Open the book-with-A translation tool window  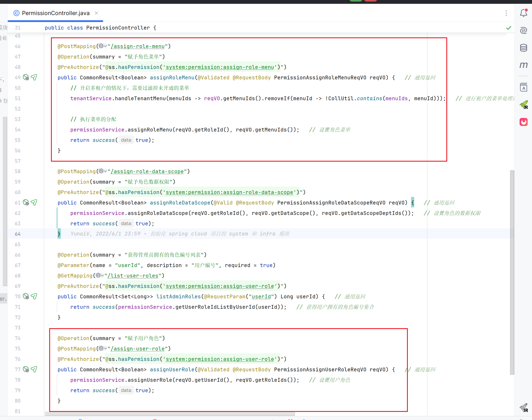pos(524,87)
